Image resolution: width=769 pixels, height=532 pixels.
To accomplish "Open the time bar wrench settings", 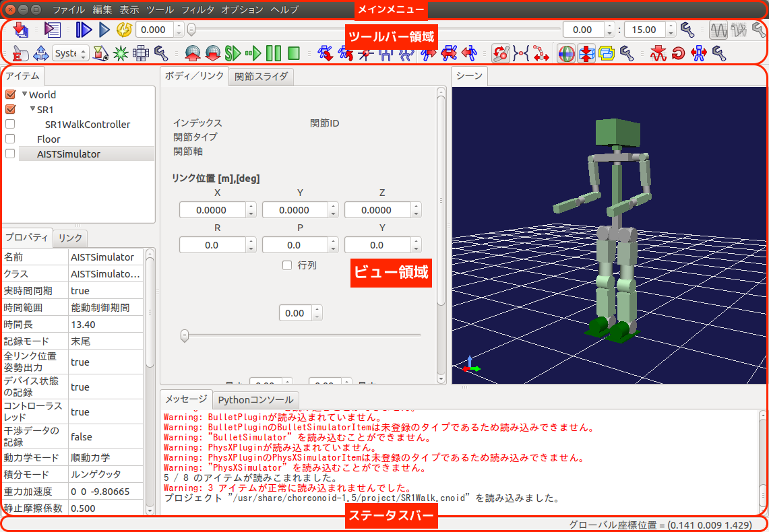I will tap(687, 30).
